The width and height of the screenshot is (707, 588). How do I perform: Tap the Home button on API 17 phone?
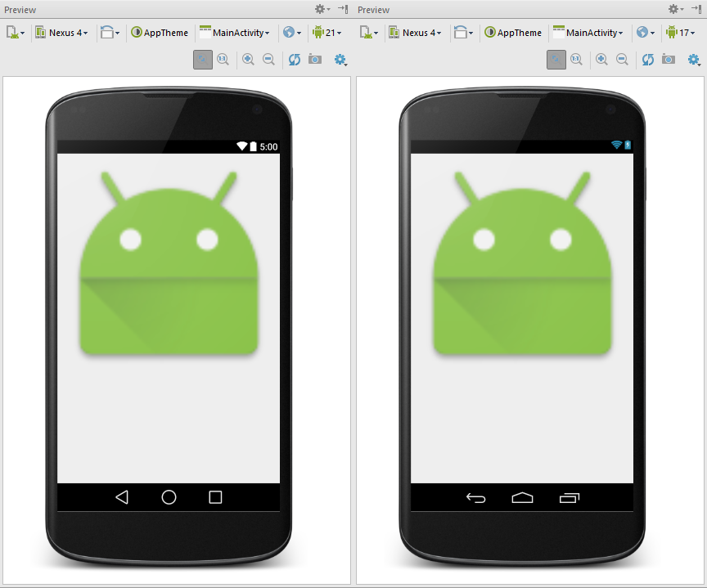point(523,497)
